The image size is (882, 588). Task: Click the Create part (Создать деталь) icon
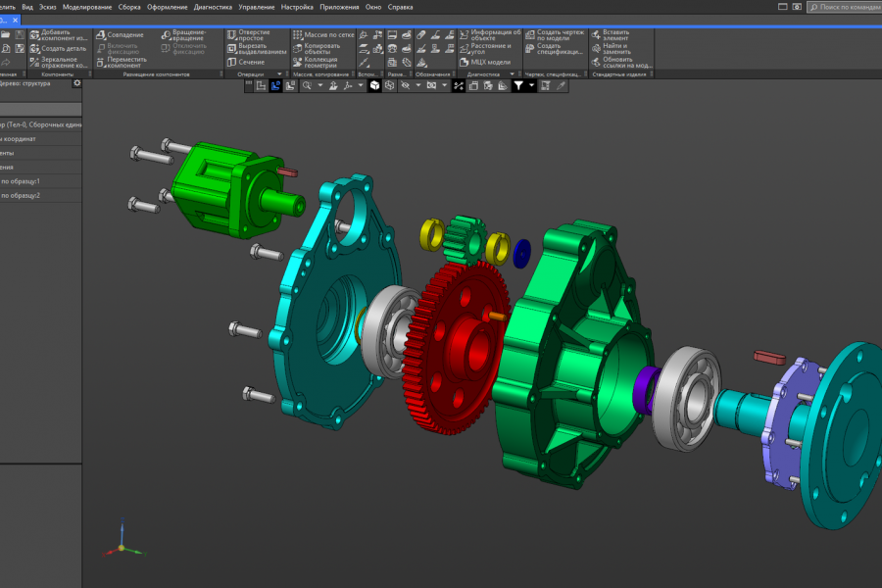click(x=35, y=48)
